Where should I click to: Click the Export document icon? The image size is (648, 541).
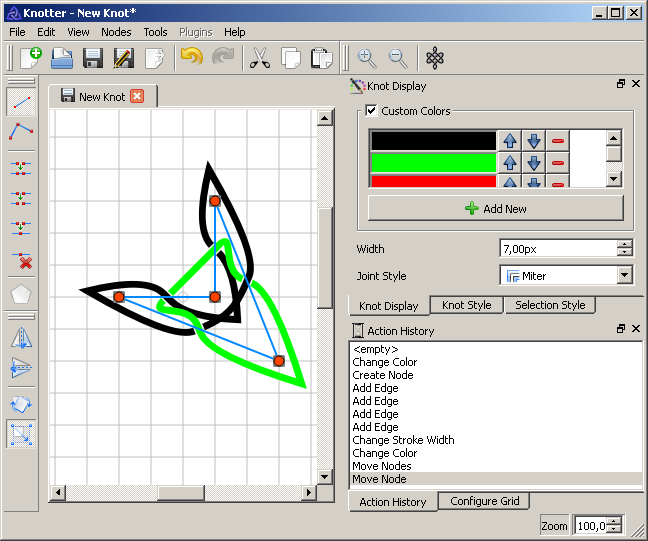(x=155, y=58)
